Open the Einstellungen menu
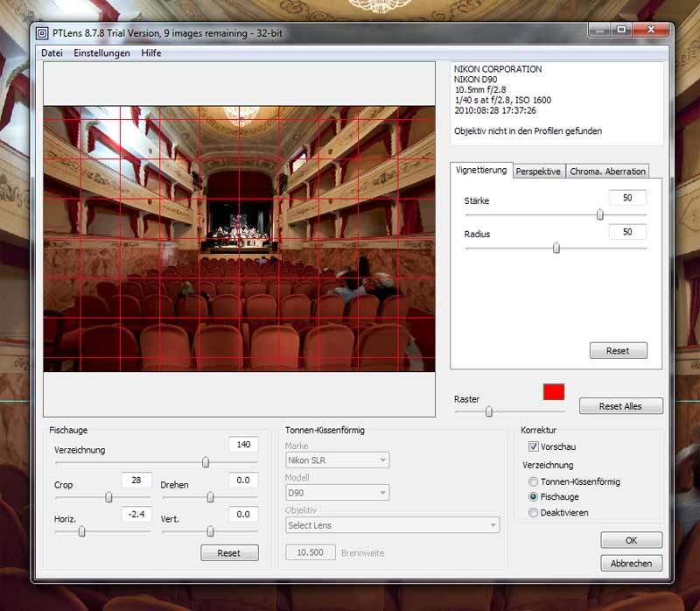The image size is (700, 611). [x=101, y=53]
